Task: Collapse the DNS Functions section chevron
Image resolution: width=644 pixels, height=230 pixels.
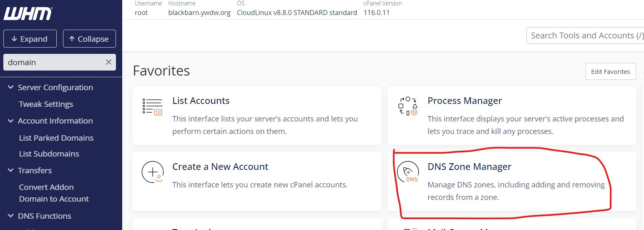Action: coord(11,216)
